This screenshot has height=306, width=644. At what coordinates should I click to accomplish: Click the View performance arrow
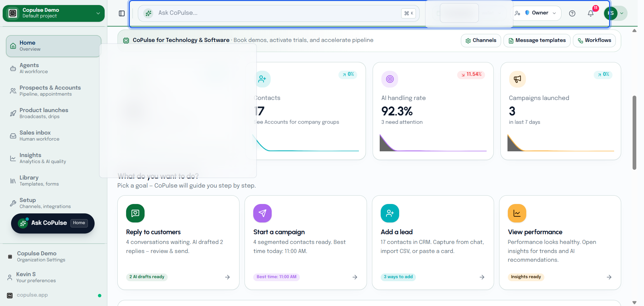pos(609,277)
